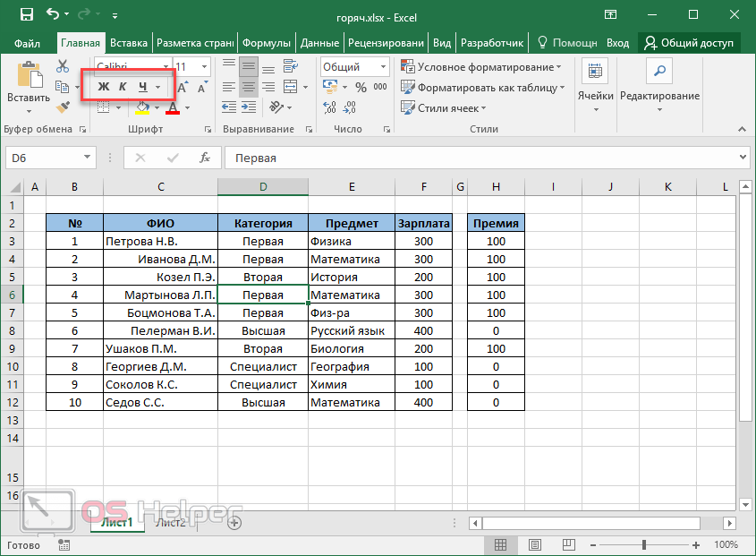Add a new sheet with plus icon
Screen dimensions: 756x556
234,522
